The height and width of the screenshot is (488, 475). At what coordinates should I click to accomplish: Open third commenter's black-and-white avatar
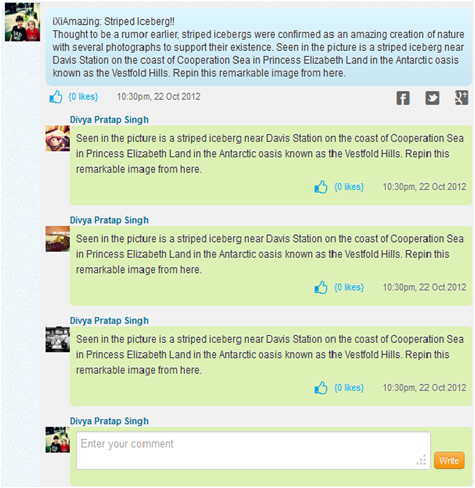[58, 339]
